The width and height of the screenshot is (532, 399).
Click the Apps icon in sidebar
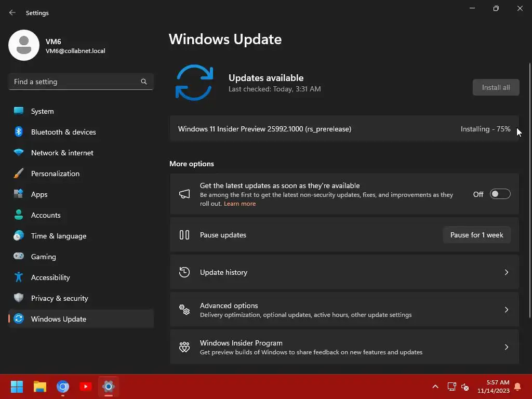(19, 194)
